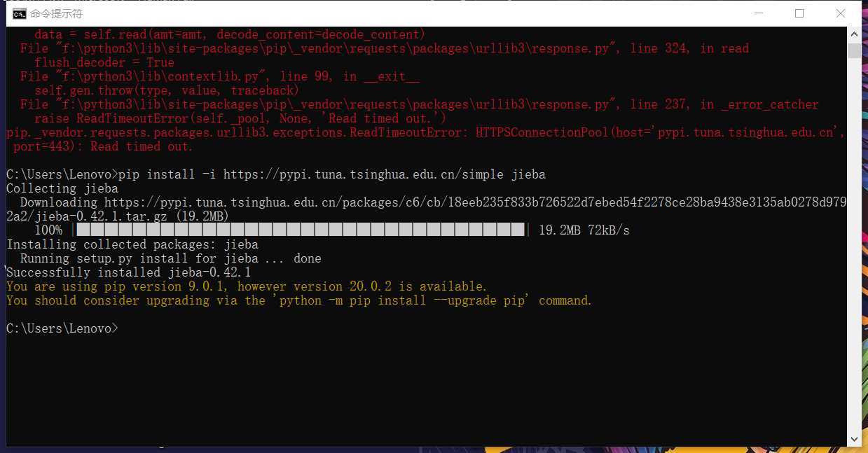Click the 'Collecting jieba' line

[x=62, y=188]
